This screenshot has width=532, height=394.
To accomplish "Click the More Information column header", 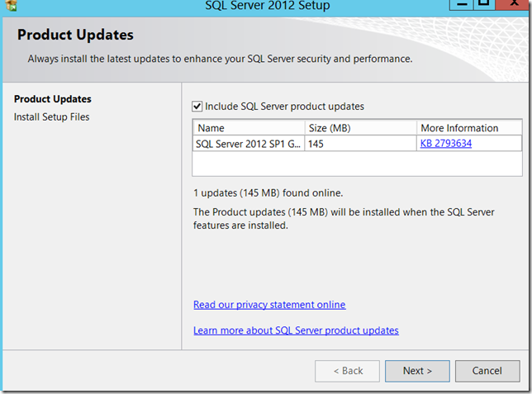I will [469, 128].
